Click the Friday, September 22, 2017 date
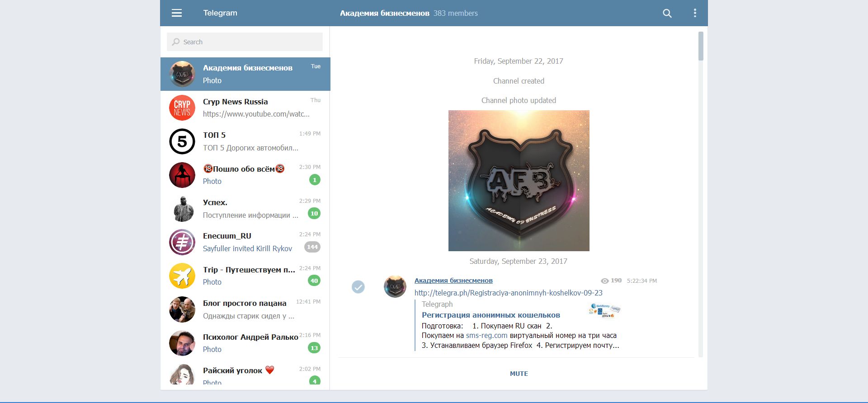The height and width of the screenshot is (403, 868). 519,61
